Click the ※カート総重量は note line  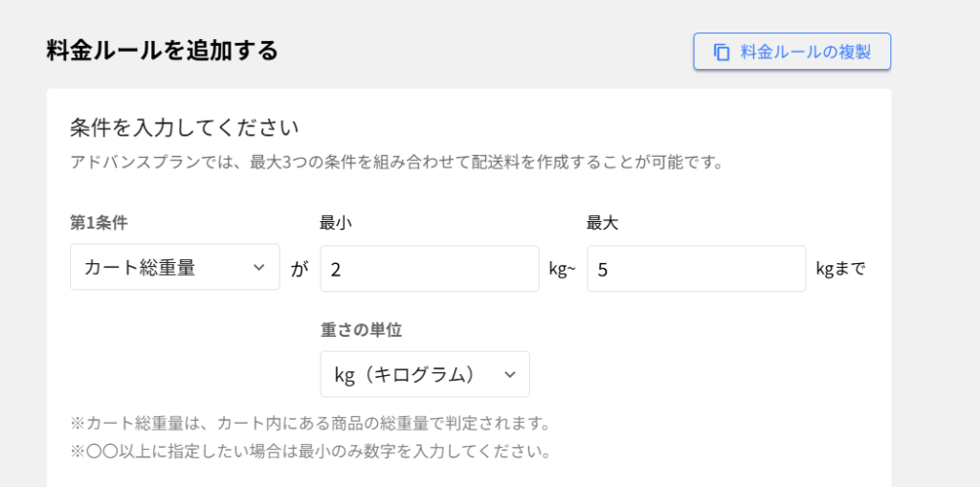tap(310, 422)
